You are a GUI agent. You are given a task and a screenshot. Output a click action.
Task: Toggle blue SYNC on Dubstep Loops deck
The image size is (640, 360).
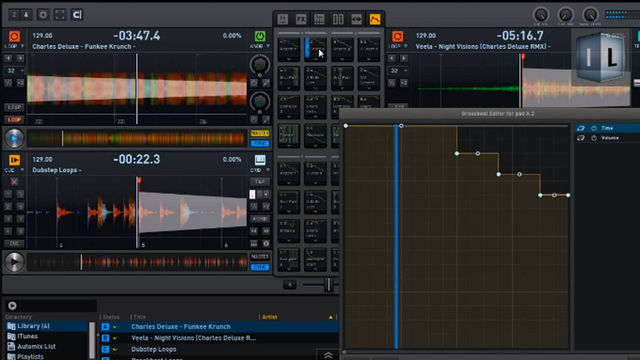click(260, 267)
